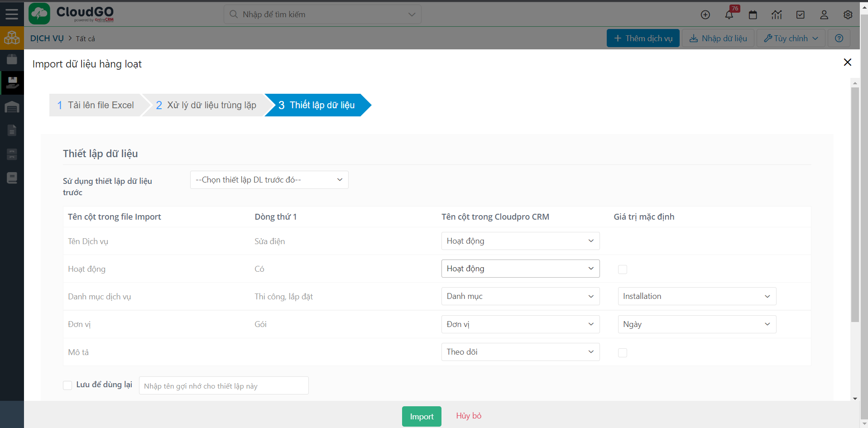This screenshot has width=868, height=428.
Task: Open the tasks checklist icon
Action: (801, 15)
